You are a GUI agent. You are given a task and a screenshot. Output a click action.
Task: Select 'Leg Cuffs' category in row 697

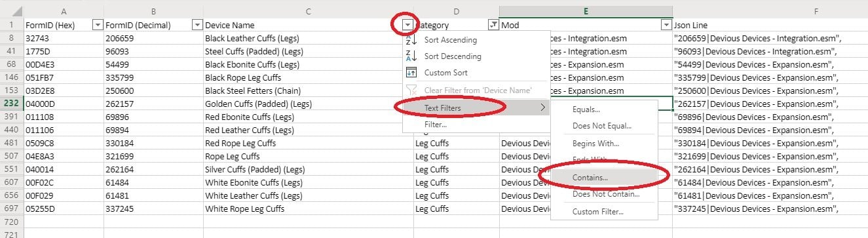click(457, 209)
